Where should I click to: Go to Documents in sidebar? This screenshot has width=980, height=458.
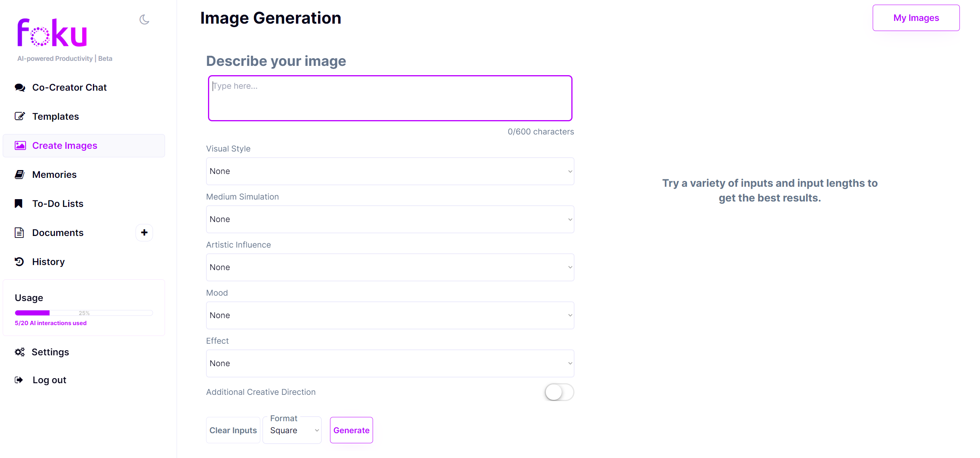[58, 232]
